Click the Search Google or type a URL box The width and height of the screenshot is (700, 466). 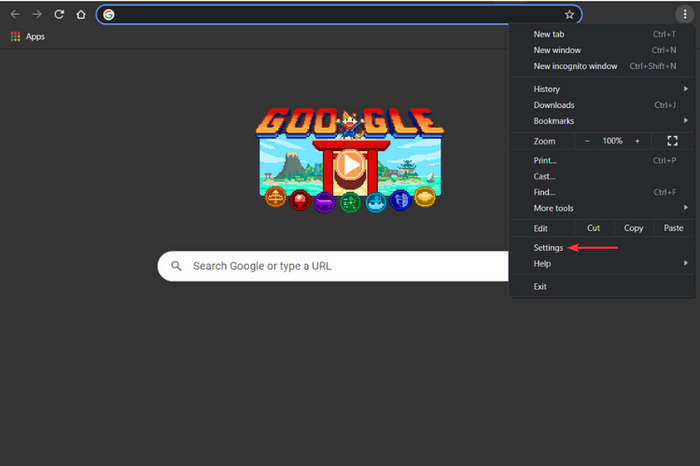(333, 266)
